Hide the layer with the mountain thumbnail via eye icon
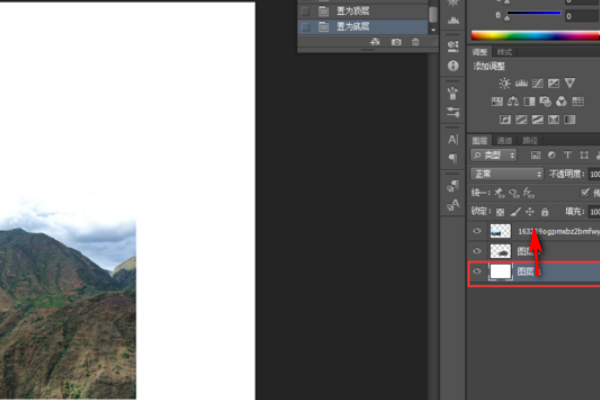Screen dimensions: 600x400 477,251
